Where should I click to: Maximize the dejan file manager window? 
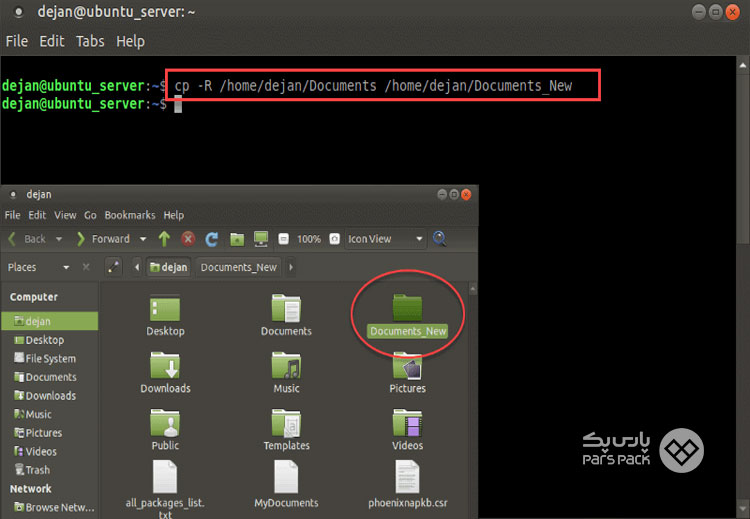coord(454,194)
